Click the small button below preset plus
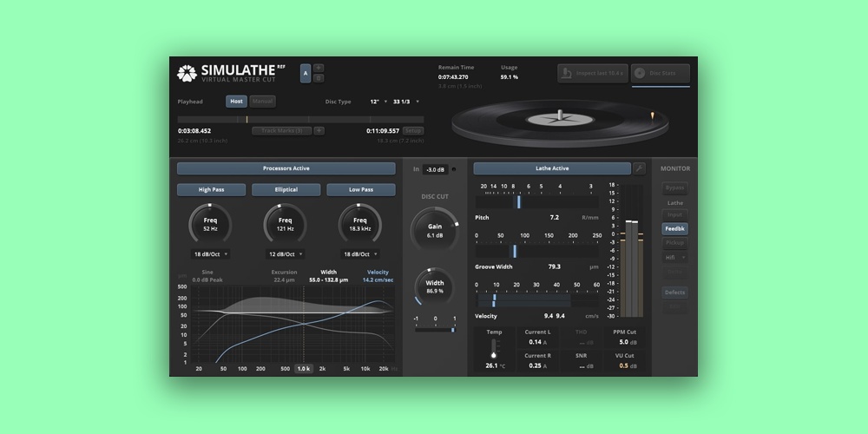868x434 pixels. (x=319, y=78)
